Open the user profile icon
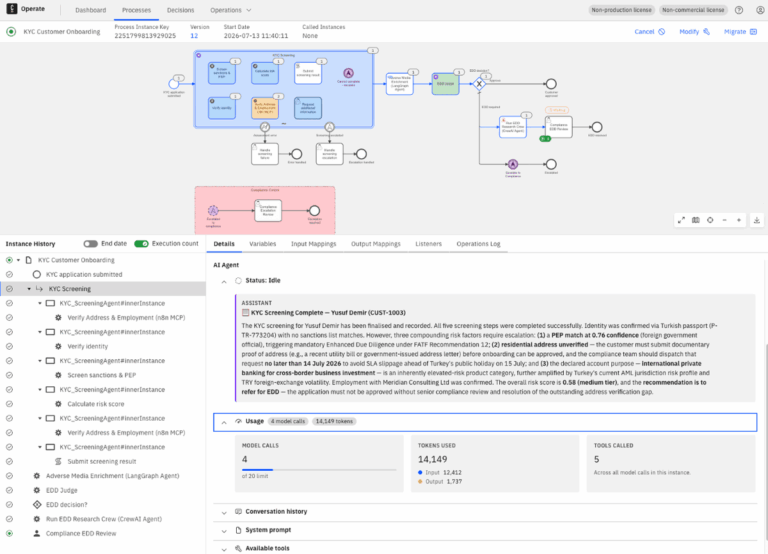This screenshot has width=768, height=554. pos(760,10)
